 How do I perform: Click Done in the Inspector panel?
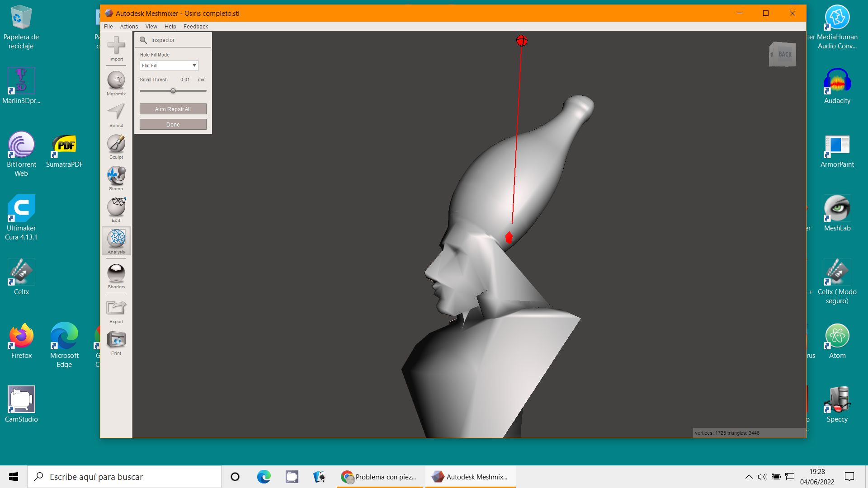point(173,125)
